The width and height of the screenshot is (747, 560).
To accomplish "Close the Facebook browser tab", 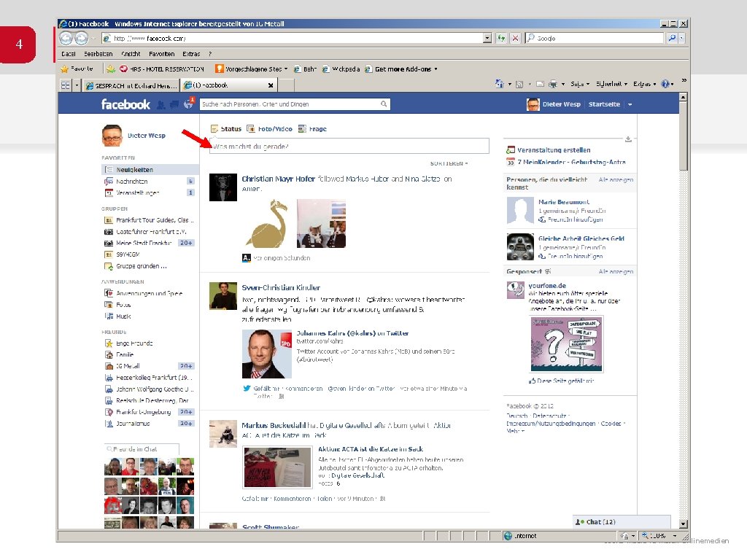I will (271, 86).
